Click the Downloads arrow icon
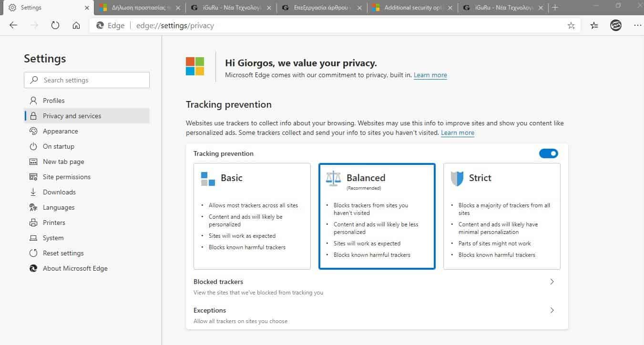The image size is (644, 345). (x=33, y=192)
